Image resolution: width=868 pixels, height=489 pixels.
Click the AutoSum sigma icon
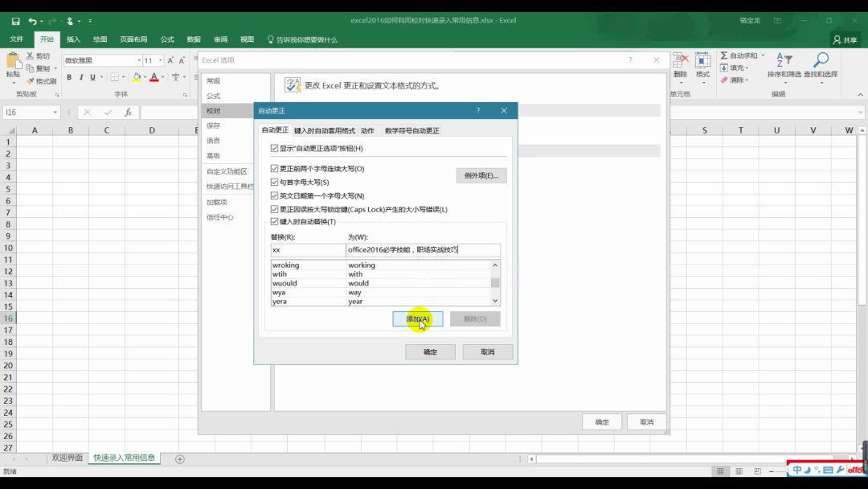(724, 55)
